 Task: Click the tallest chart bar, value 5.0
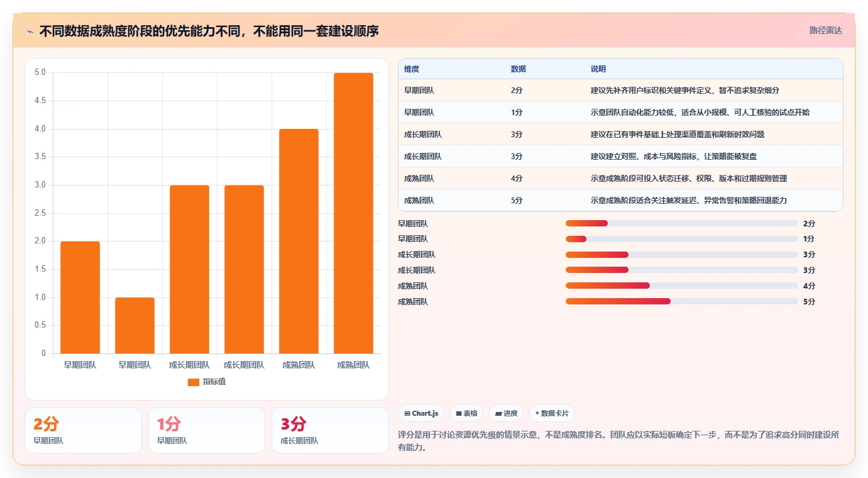353,213
